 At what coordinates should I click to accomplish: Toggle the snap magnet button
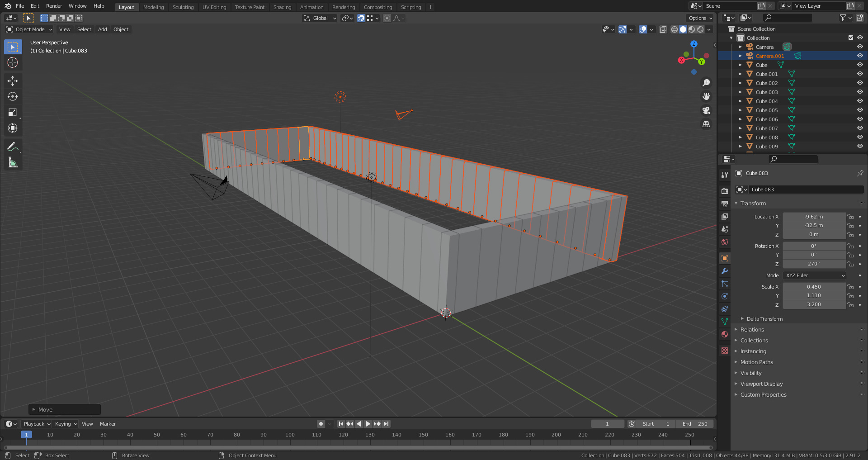[x=361, y=18]
